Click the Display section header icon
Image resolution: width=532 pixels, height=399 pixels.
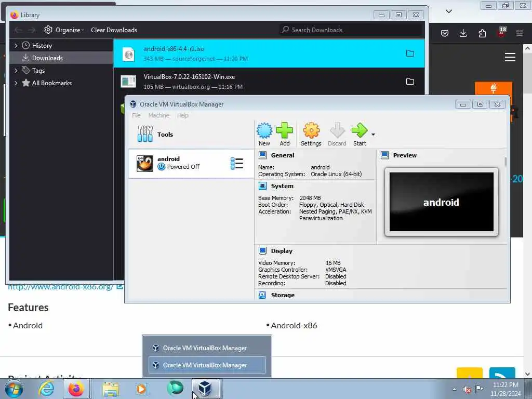coord(262,251)
